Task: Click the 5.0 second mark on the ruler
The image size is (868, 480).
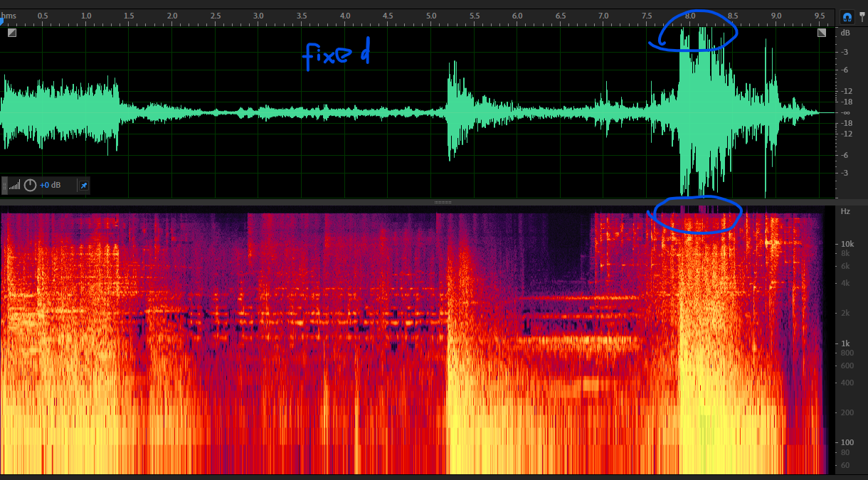Action: [431, 16]
